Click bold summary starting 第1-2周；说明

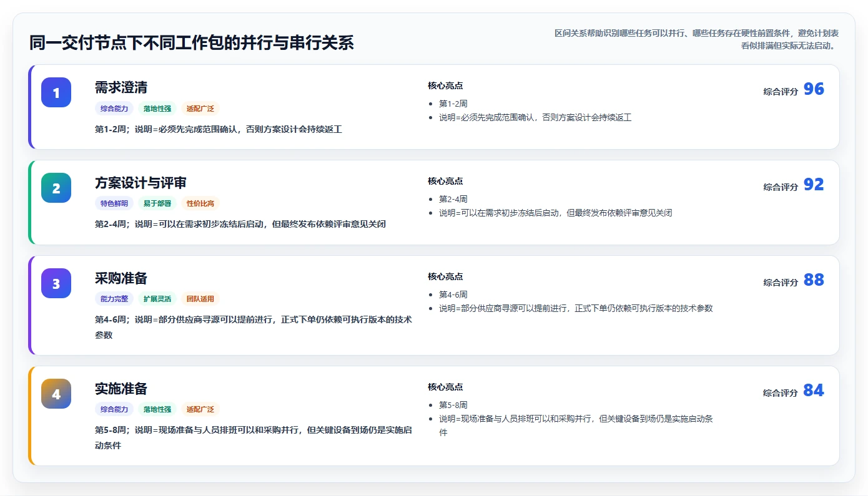pos(219,130)
